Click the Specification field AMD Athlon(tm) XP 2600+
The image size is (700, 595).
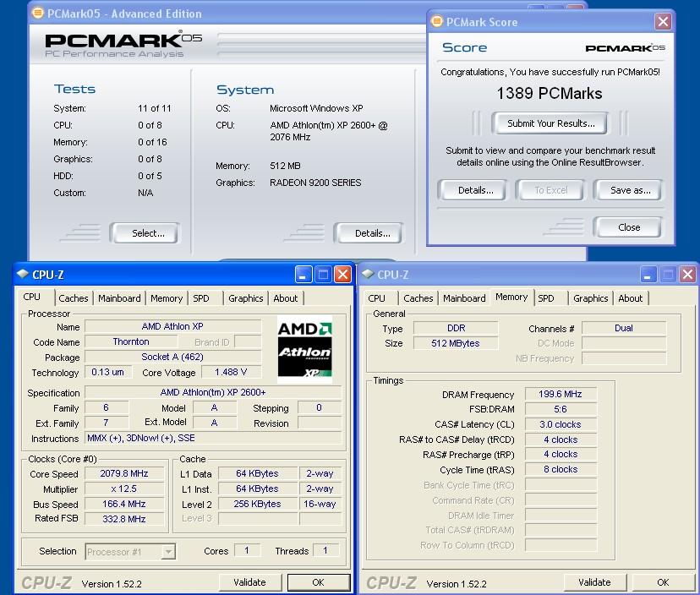[x=213, y=392]
